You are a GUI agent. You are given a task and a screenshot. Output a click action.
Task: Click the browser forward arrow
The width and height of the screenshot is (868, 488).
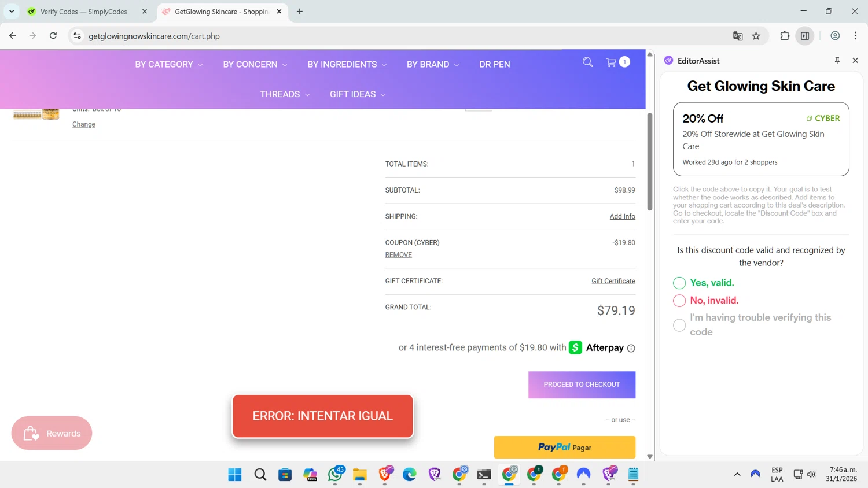33,36
